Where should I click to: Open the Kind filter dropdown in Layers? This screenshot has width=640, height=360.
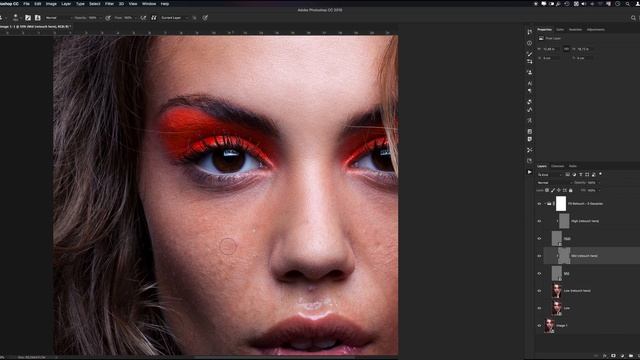pos(549,175)
